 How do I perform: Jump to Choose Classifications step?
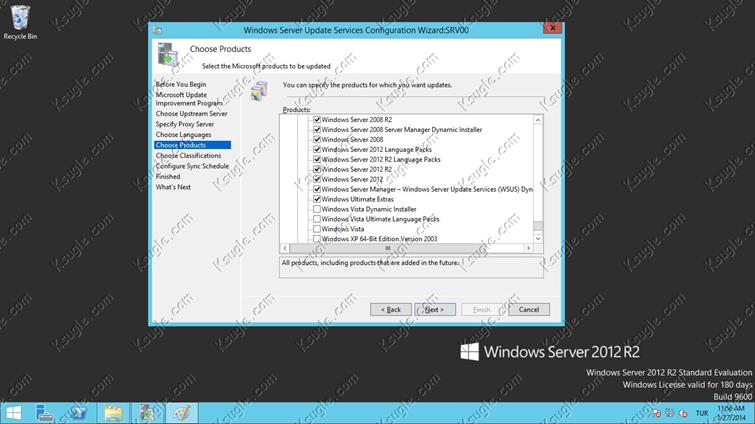tap(188, 155)
